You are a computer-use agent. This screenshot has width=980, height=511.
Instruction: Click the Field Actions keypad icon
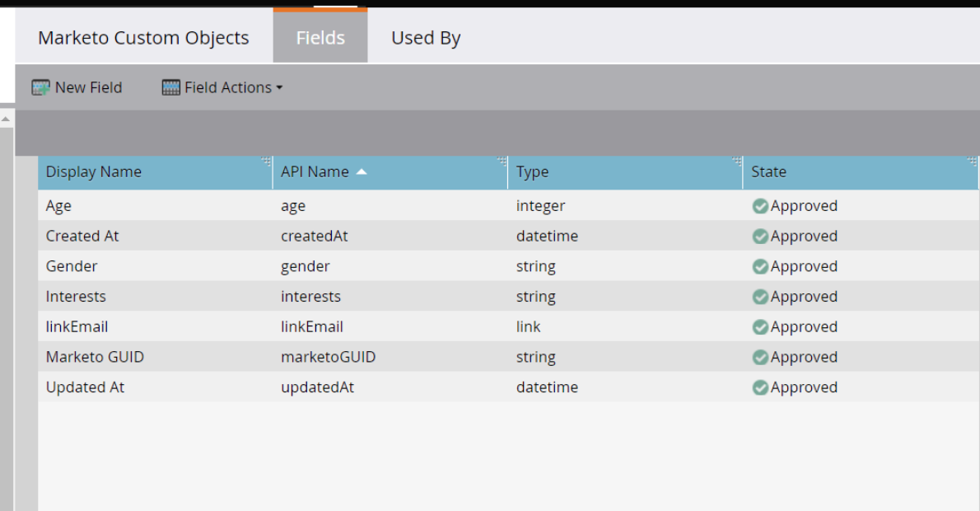tap(170, 87)
